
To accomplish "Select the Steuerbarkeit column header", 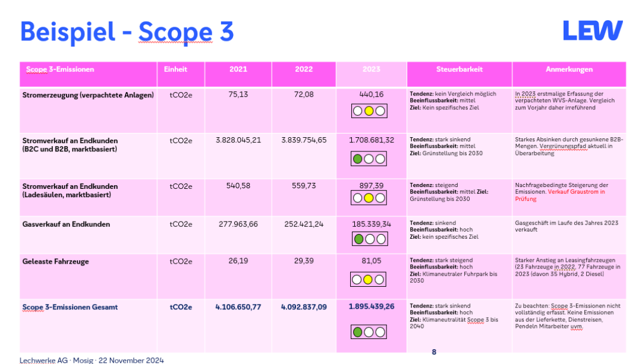I will click(x=459, y=69).
